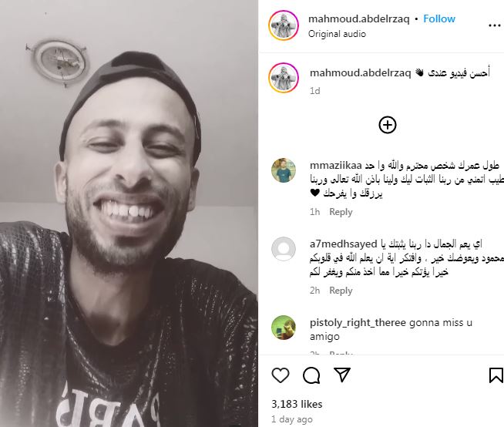Screen dimensions: 504x427
Task: View the 3,183 likes list
Action: tap(297, 404)
